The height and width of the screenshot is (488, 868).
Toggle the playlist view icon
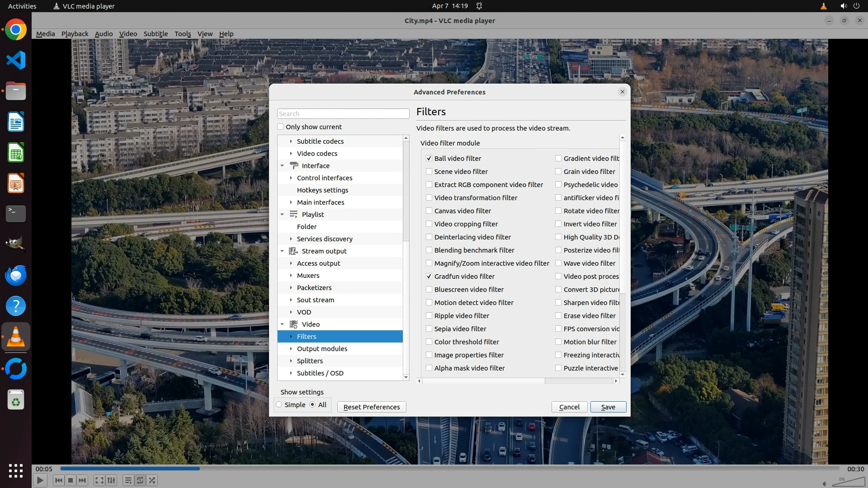(x=128, y=480)
